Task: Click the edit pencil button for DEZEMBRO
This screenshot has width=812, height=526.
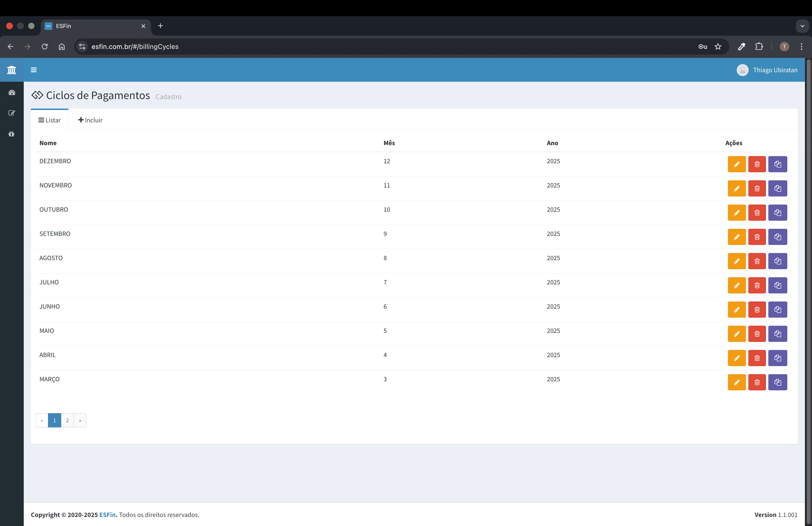Action: pos(736,164)
